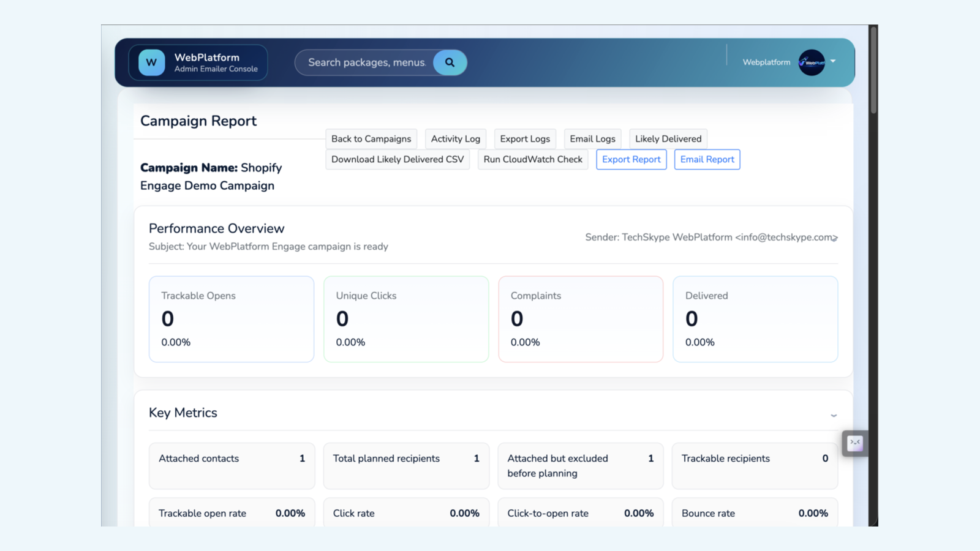Click Total planned recipients metric
Image resolution: width=980 pixels, height=551 pixels.
(406, 466)
